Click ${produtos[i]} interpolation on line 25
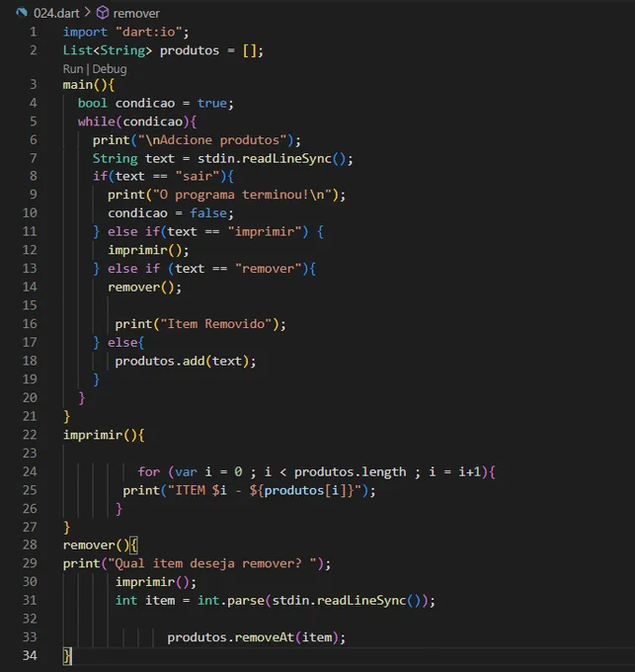The image size is (635, 672). coord(302,490)
